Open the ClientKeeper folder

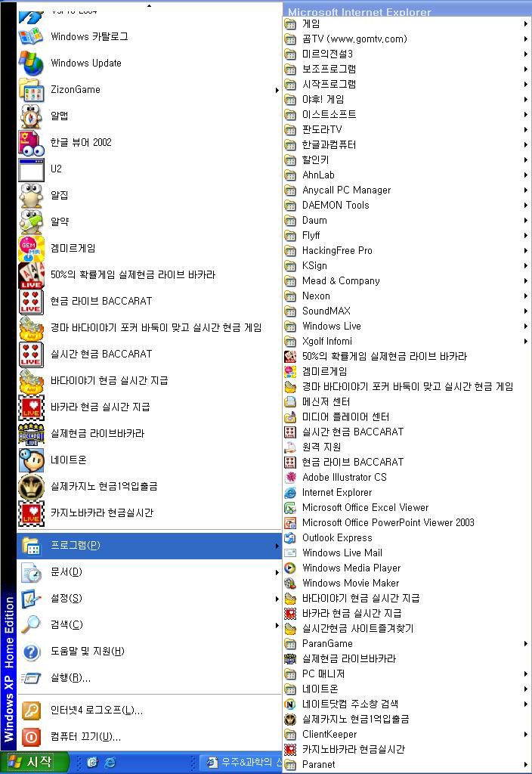(407, 735)
